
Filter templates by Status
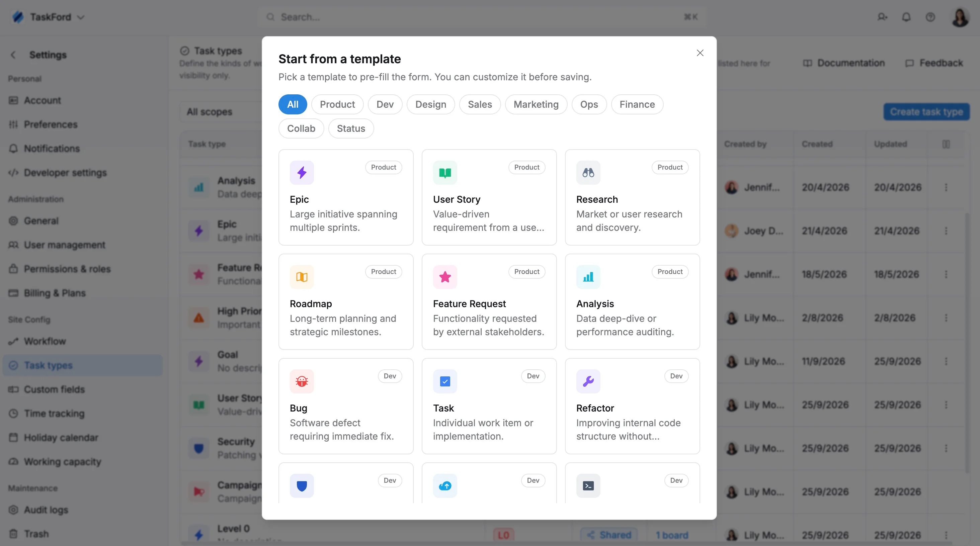[351, 128]
